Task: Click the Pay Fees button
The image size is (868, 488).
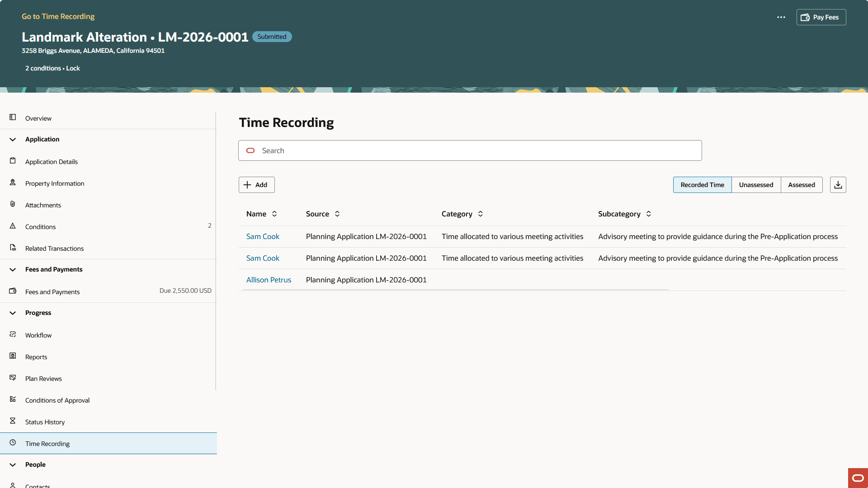Action: pos(821,17)
